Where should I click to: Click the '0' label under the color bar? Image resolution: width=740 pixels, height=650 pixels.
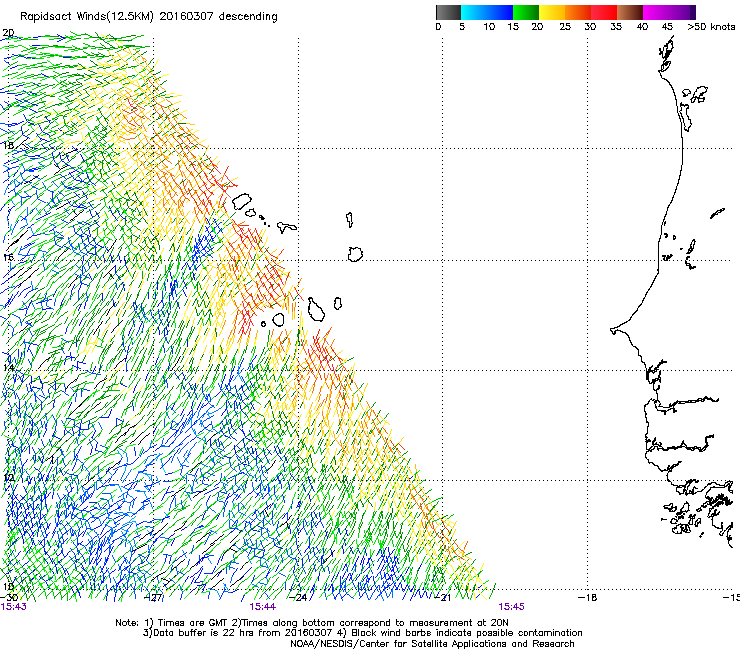438,27
